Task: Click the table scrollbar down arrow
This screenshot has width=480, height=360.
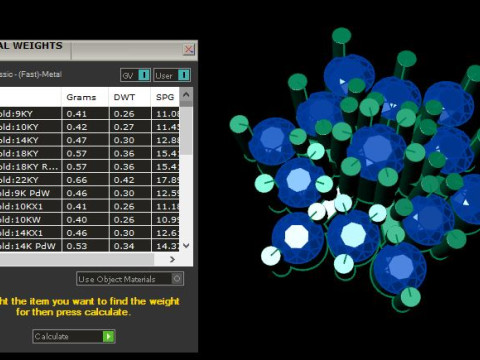Action: [186, 246]
